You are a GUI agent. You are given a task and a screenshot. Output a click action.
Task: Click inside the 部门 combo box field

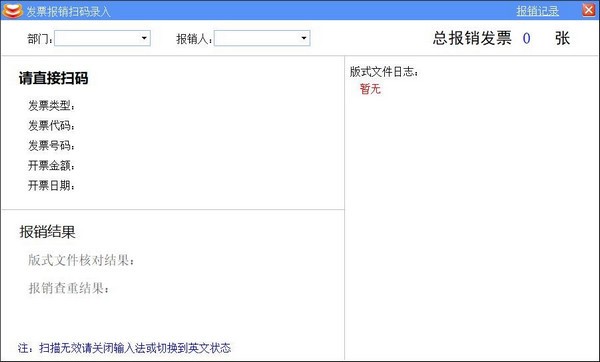point(103,38)
